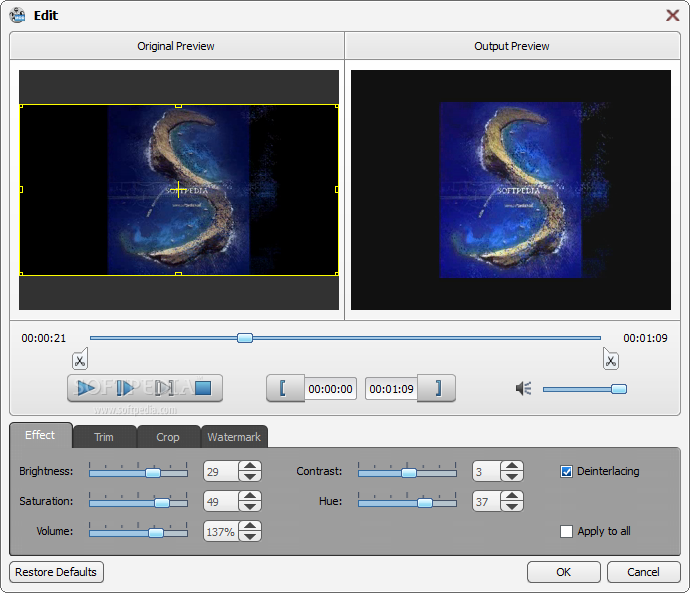Click the Original Preview header

(x=176, y=46)
